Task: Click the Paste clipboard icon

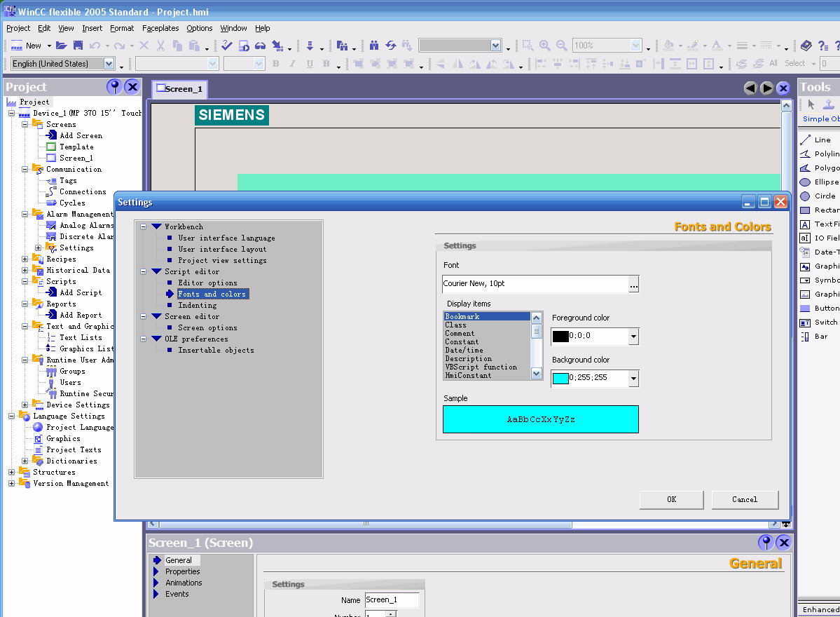Action: coord(194,46)
